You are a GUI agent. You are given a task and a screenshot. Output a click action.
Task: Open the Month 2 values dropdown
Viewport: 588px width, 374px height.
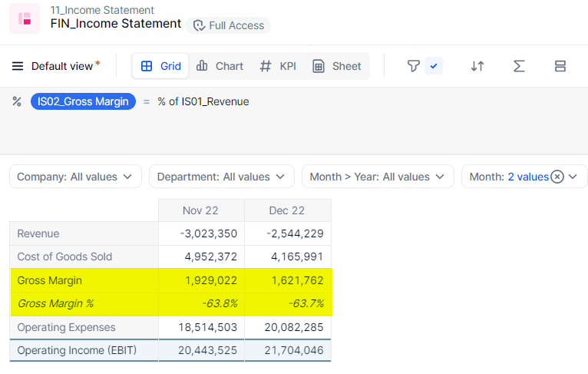click(573, 177)
